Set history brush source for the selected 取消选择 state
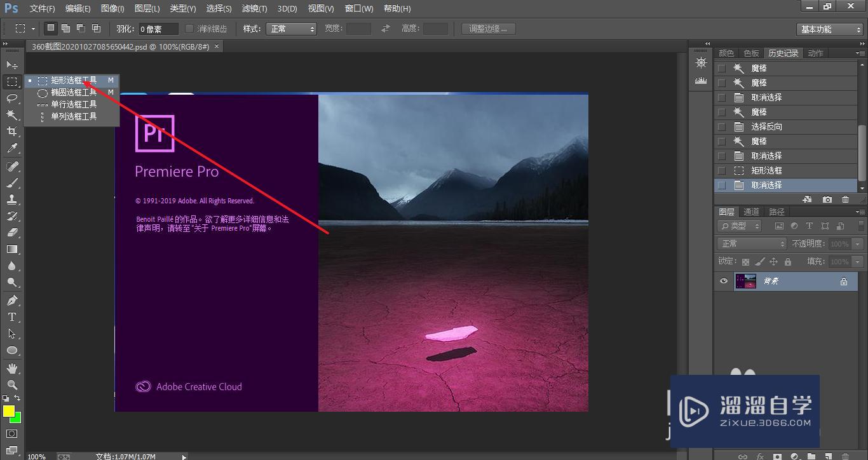The height and width of the screenshot is (460, 868). click(x=721, y=185)
